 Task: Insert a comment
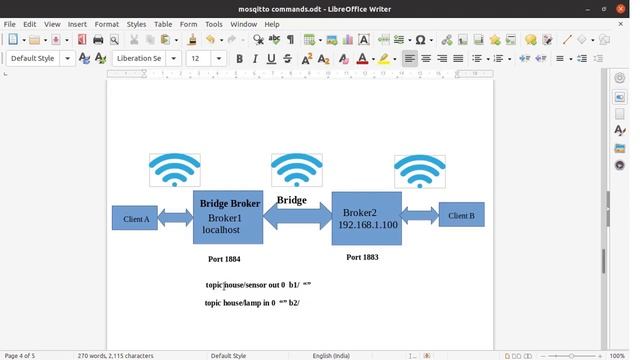click(x=531, y=40)
